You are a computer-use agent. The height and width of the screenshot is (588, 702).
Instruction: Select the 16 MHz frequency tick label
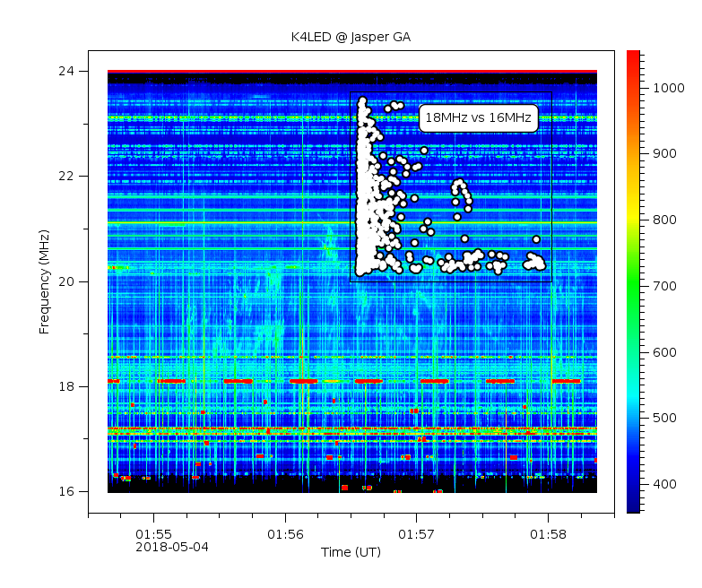pyautogui.click(x=68, y=491)
